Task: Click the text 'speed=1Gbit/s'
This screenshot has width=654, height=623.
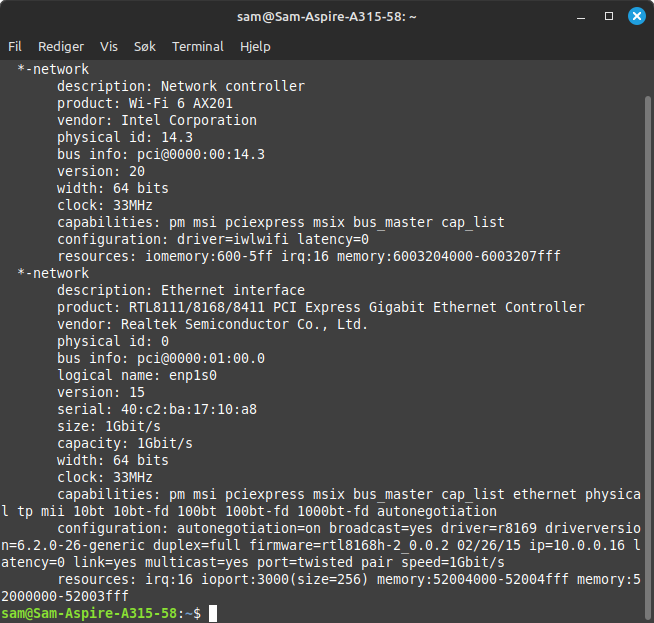Action: [x=453, y=562]
